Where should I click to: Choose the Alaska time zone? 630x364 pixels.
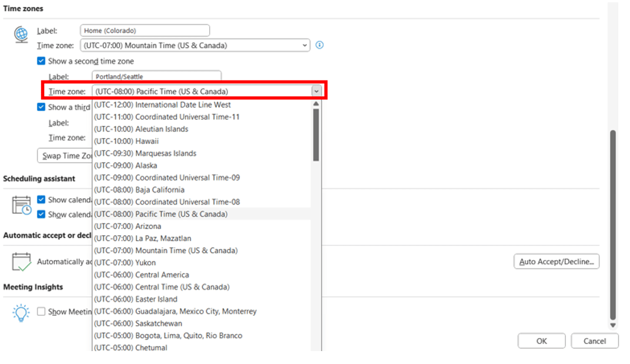(202, 166)
